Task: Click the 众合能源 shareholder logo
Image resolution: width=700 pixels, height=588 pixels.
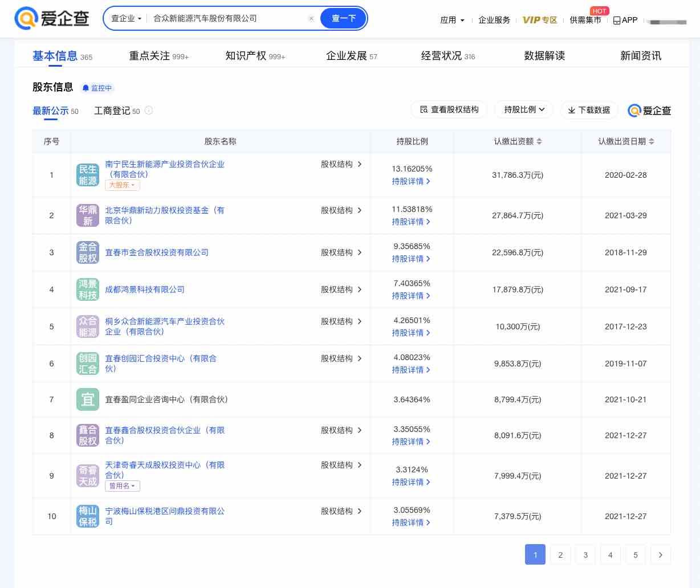Action: [x=88, y=326]
